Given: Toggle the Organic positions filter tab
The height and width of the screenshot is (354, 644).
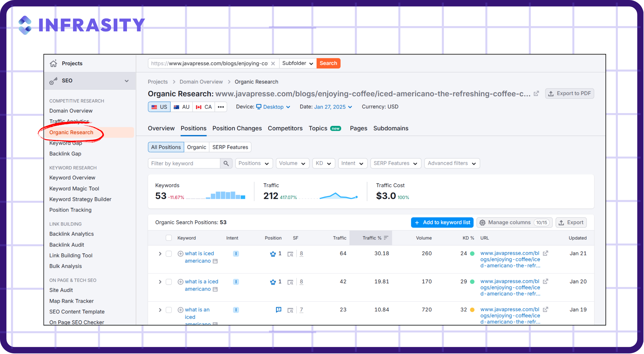Looking at the screenshot, I should coord(196,147).
